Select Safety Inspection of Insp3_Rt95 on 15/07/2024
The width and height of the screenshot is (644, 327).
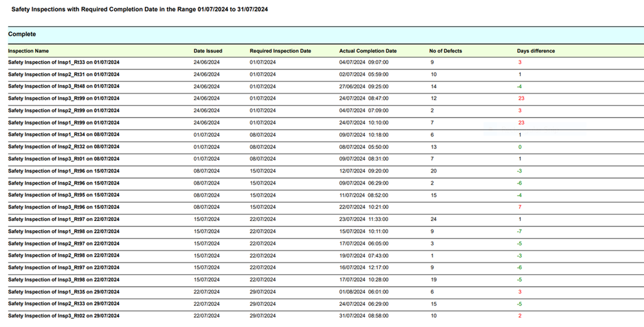(64, 195)
